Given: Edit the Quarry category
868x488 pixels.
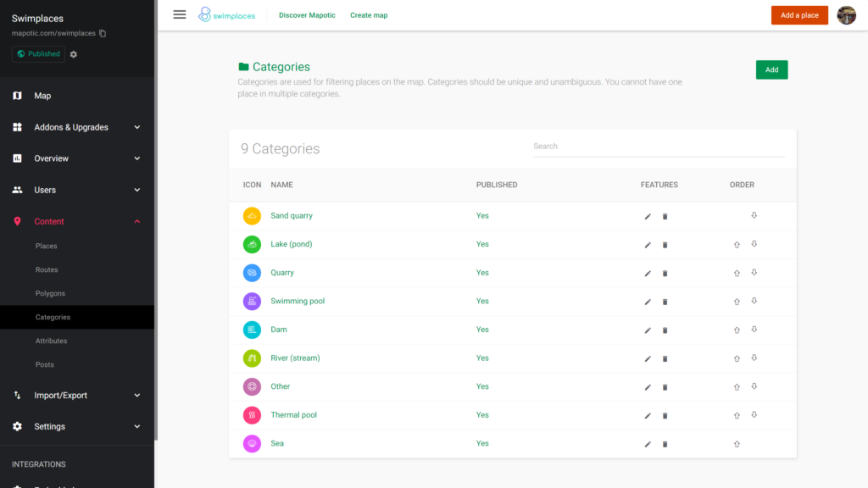Looking at the screenshot, I should point(648,274).
